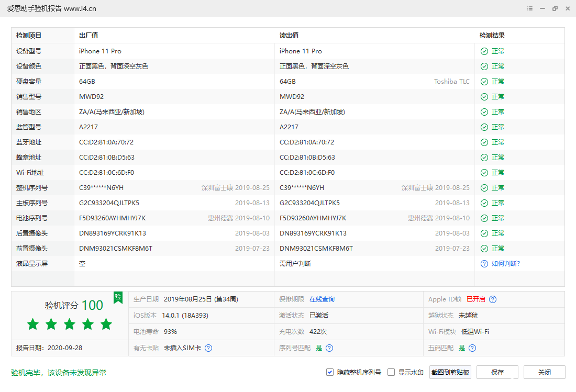Click the green check icon for 前置摄像头
The image size is (576, 392).
click(484, 249)
